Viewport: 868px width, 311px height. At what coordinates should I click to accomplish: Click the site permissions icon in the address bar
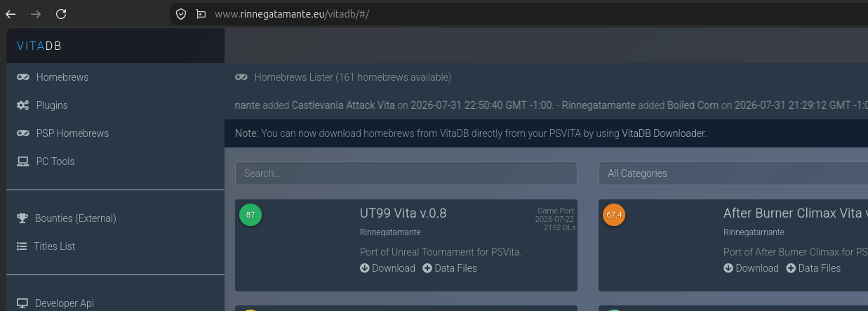pyautogui.click(x=201, y=14)
